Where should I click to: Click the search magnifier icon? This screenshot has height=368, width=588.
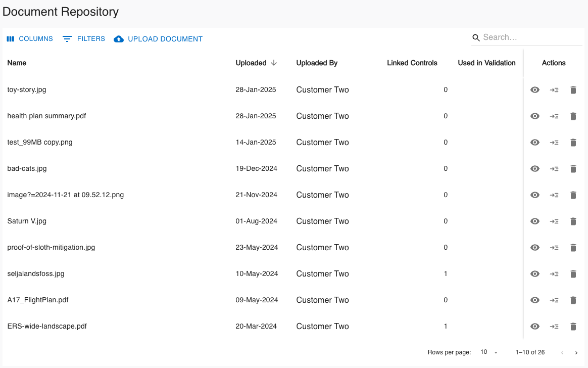(475, 37)
